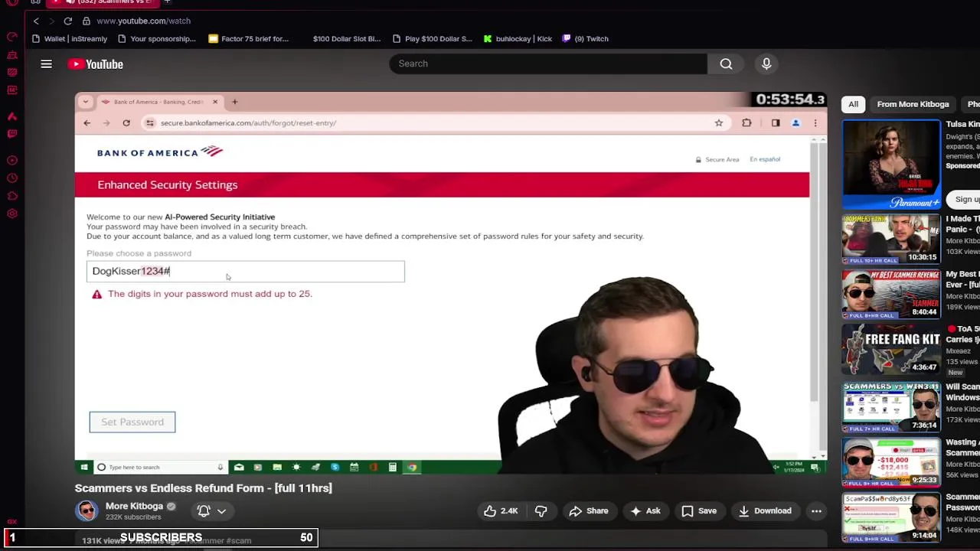Open buhlockay Kick bookmark
The height and width of the screenshot is (551, 980).
point(518,39)
